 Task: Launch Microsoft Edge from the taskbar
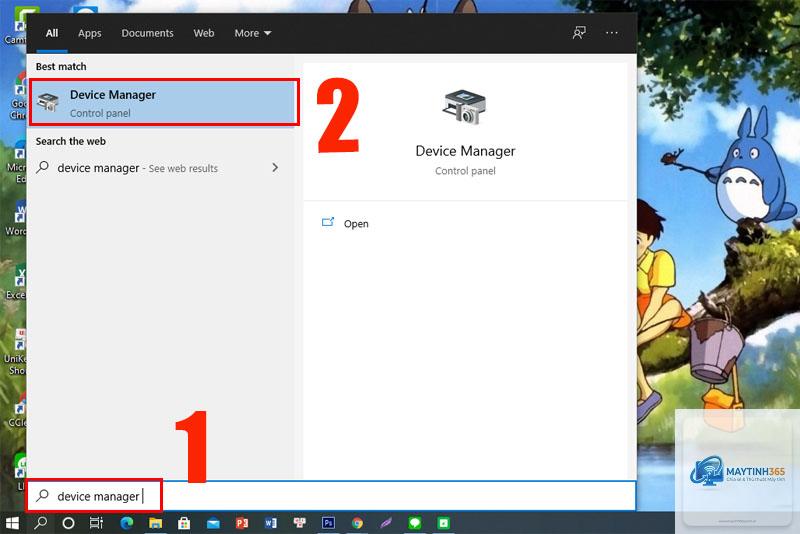tap(127, 523)
